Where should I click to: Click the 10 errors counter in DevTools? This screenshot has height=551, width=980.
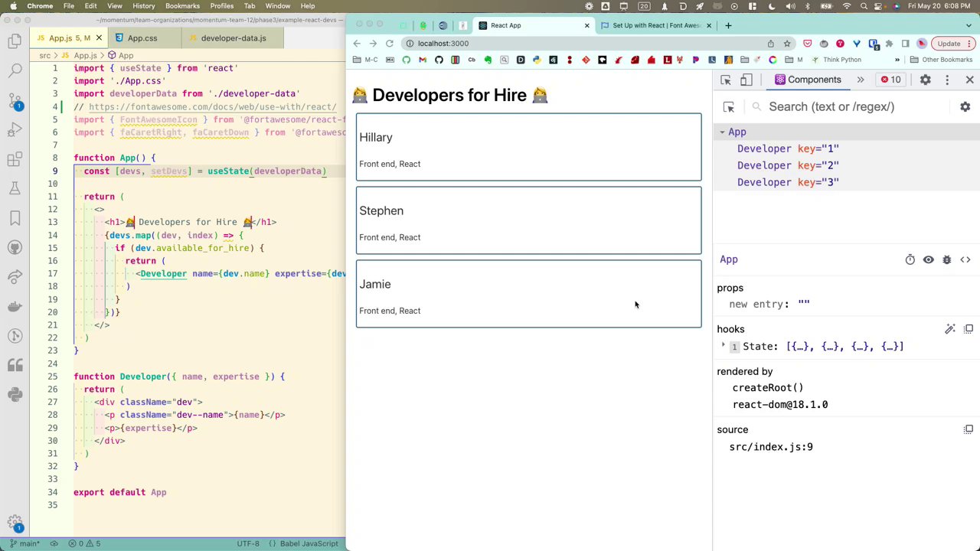(x=890, y=80)
